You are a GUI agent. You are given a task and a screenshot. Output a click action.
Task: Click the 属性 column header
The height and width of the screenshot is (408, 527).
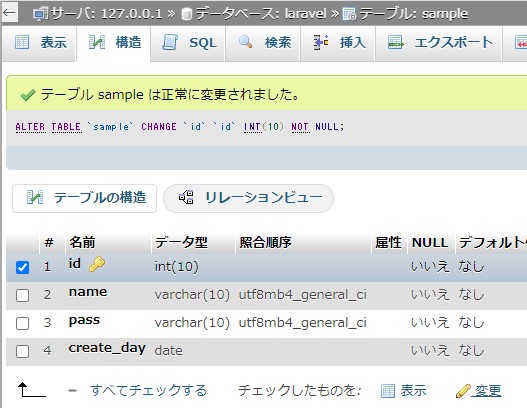[388, 242]
